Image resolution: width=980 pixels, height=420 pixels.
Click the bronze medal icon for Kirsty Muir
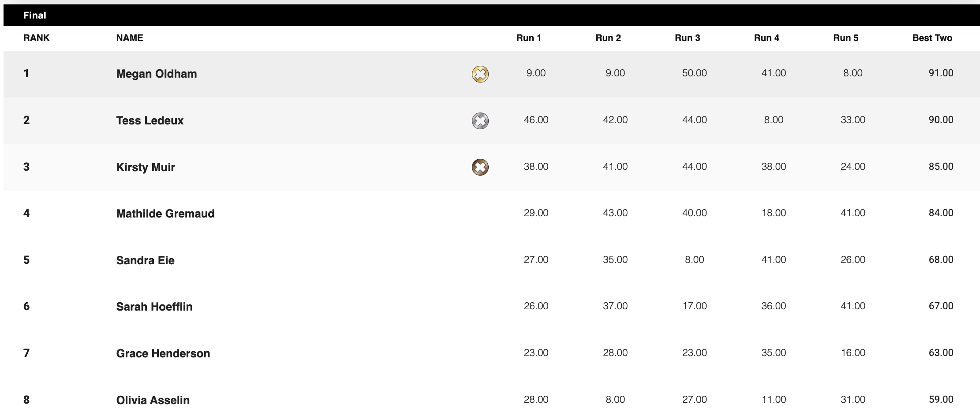coord(480,167)
